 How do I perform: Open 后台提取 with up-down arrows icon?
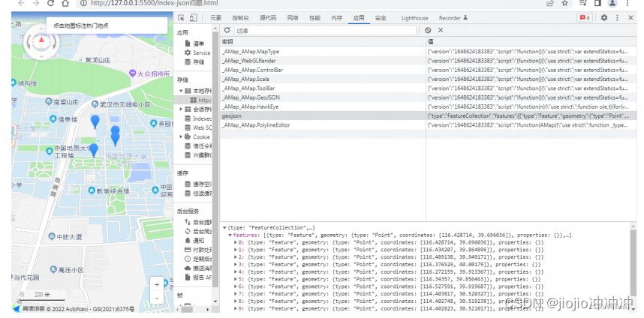click(197, 222)
